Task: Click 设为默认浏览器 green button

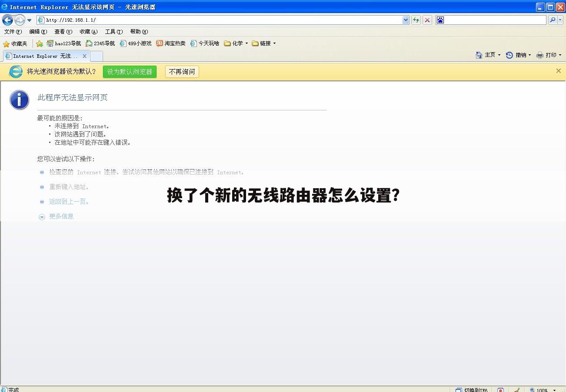Action: tap(130, 72)
